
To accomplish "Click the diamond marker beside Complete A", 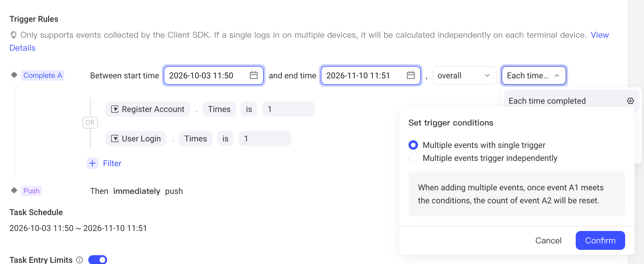I will click(x=14, y=75).
